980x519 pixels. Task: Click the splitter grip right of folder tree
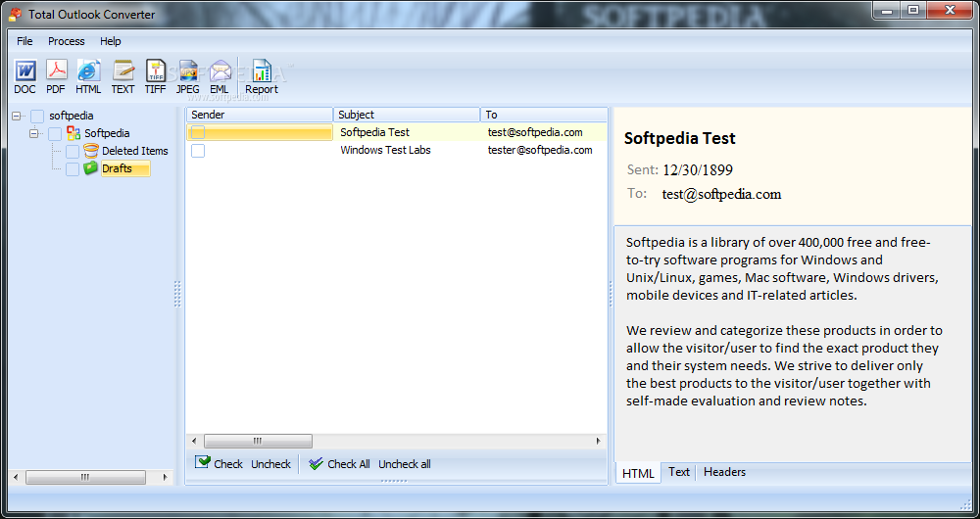point(177,294)
